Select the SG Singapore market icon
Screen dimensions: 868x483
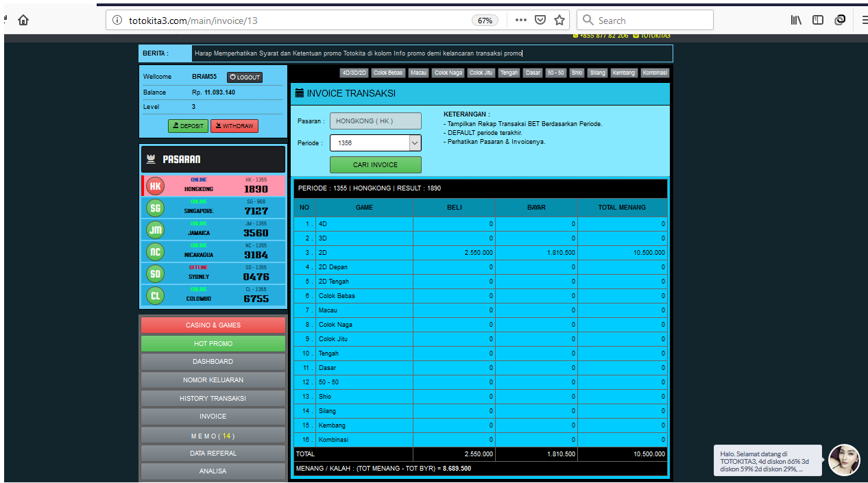(155, 208)
